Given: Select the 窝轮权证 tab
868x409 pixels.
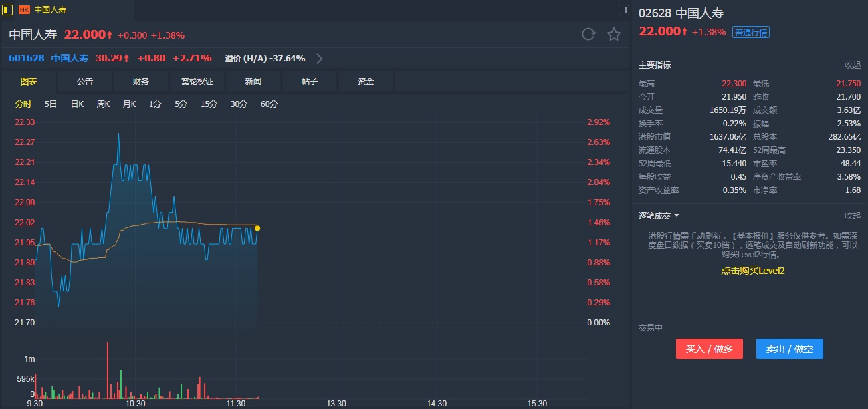Looking at the screenshot, I should point(197,82).
